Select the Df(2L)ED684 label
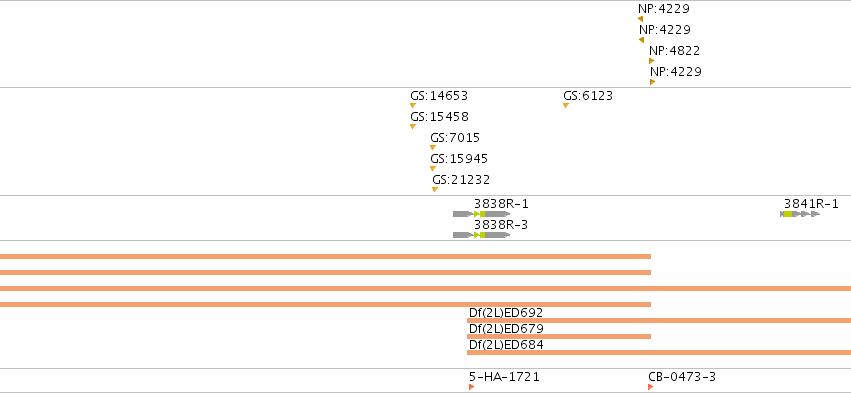Screen dimensions: 851x393 pos(506,345)
